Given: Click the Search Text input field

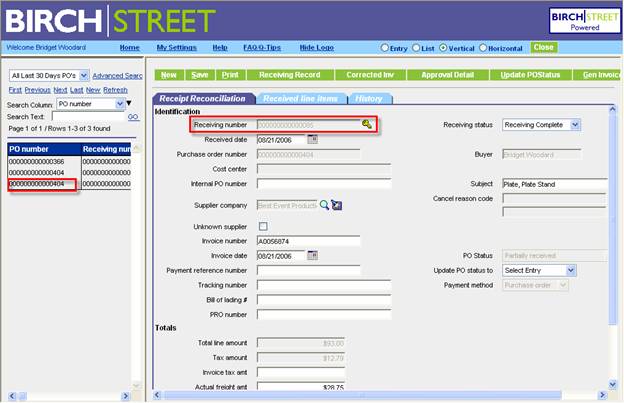Looking at the screenshot, I should pos(88,117).
